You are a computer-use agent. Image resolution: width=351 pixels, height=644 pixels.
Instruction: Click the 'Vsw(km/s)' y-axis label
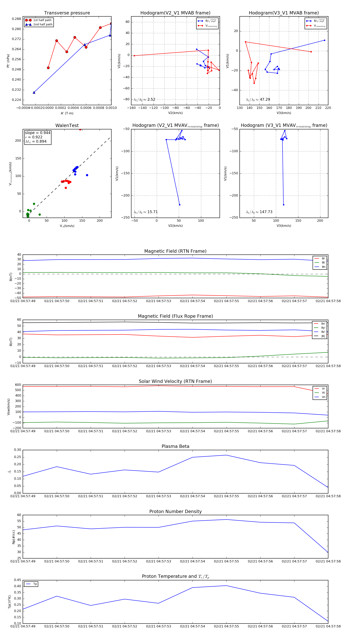[9, 407]
